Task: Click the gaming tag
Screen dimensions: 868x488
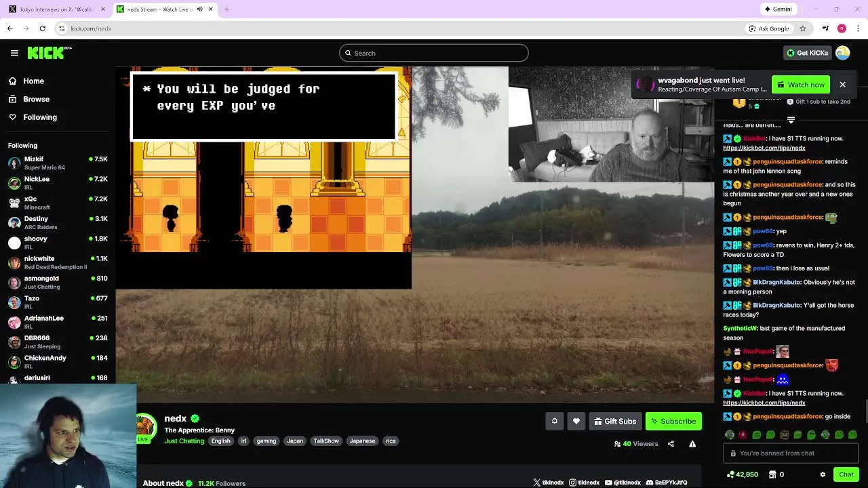Action: click(267, 441)
